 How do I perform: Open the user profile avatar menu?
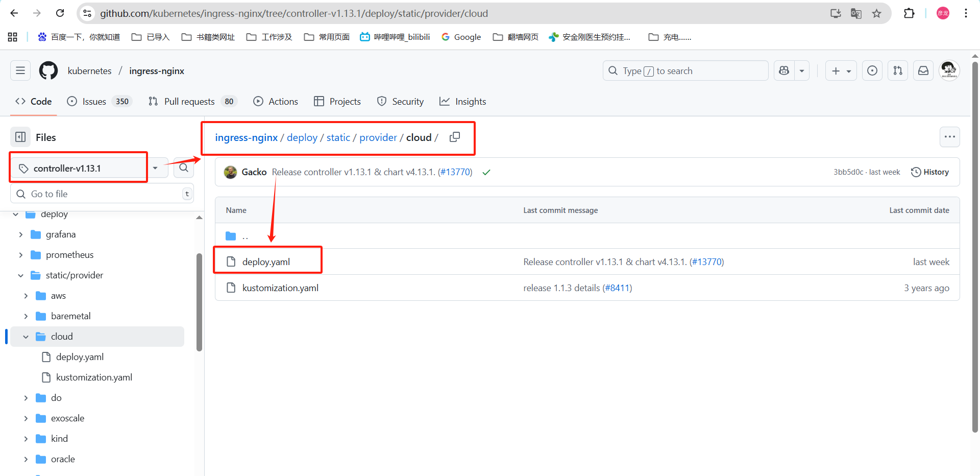tap(949, 70)
